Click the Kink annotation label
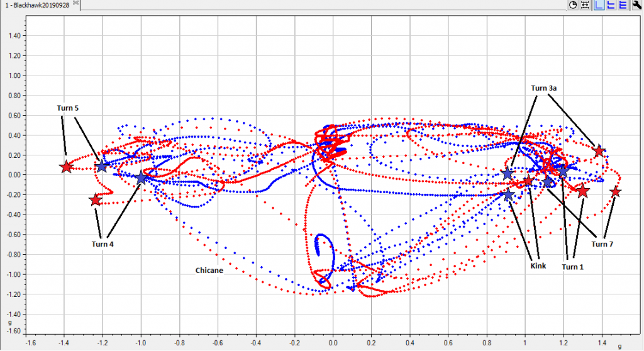The width and height of the screenshot is (644, 351). coord(537,266)
